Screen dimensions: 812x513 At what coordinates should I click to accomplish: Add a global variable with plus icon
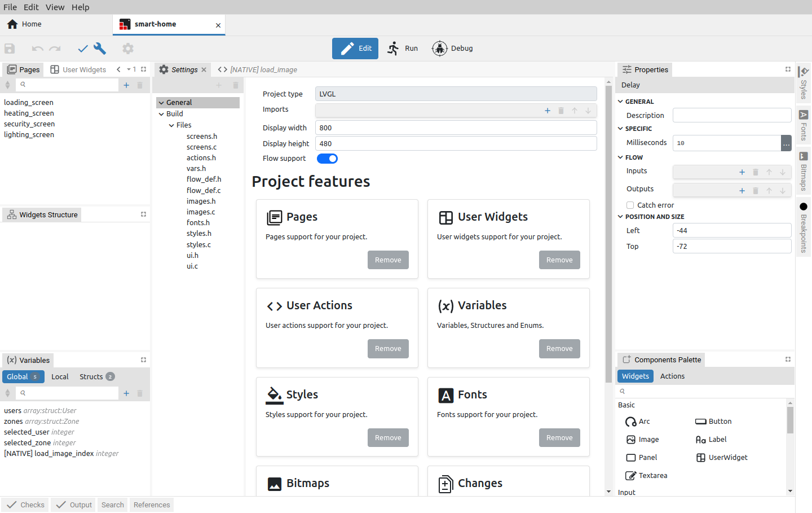click(126, 393)
